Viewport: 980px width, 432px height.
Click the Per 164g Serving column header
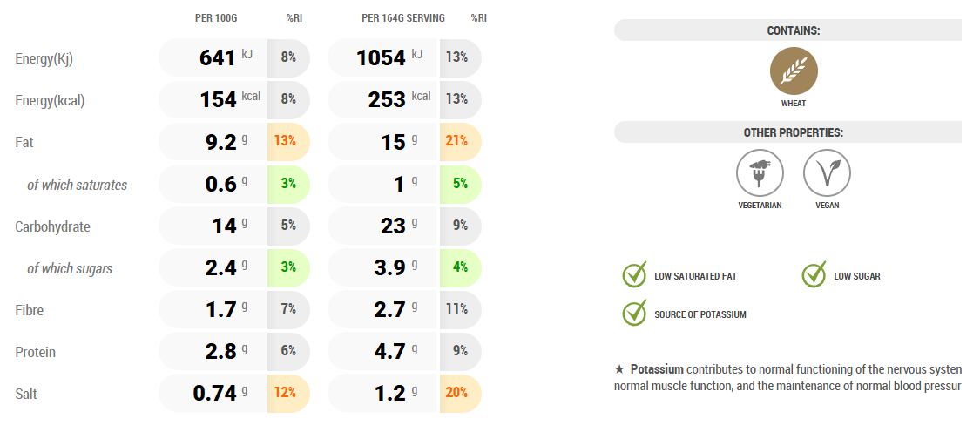point(403,17)
